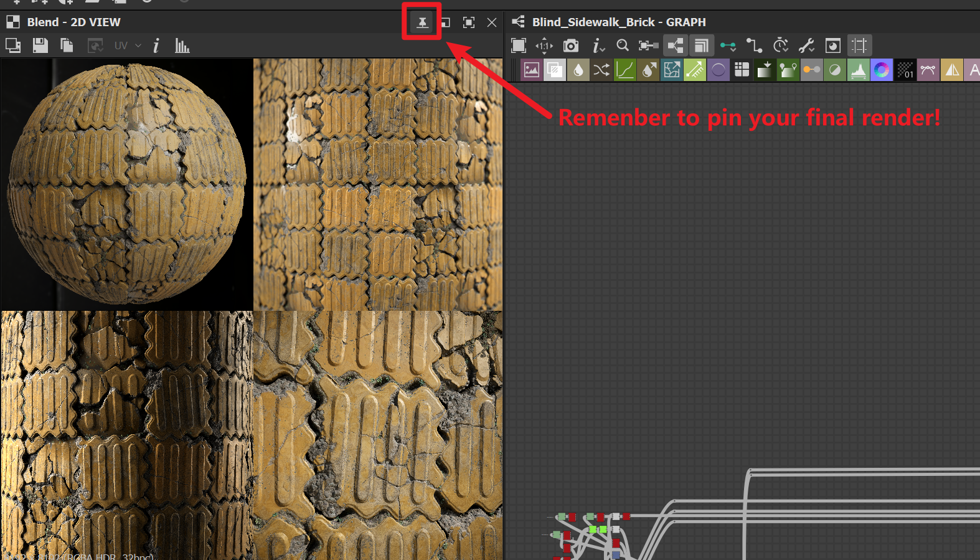Viewport: 980px width, 560px height.
Task: Click the bottom-right close-up brick render
Action: click(x=378, y=435)
